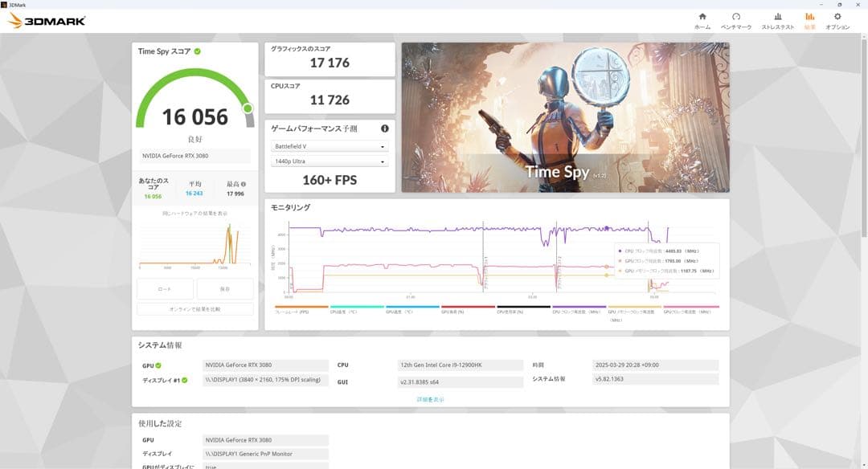
Task: Click the info icon beside ゲームパフォーマンス予測
Action: tap(384, 128)
